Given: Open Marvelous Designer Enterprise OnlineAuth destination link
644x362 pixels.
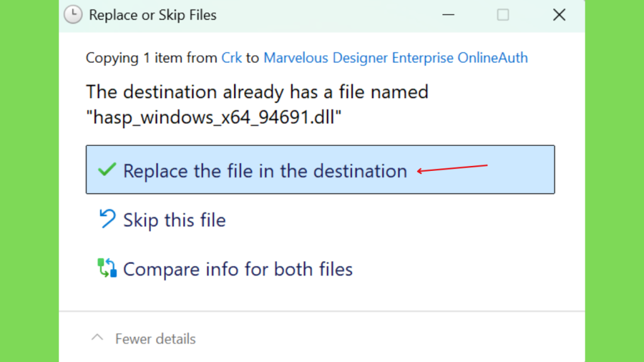Looking at the screenshot, I should point(396,58).
